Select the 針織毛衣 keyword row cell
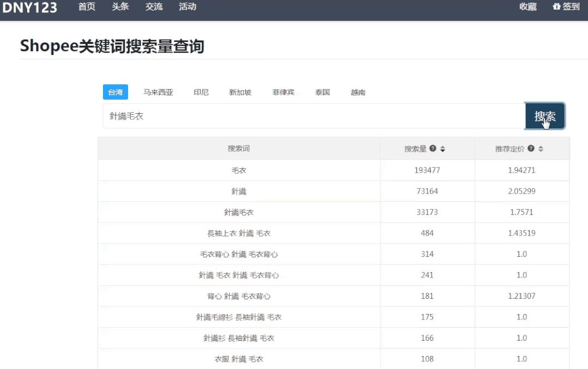 [x=239, y=212]
